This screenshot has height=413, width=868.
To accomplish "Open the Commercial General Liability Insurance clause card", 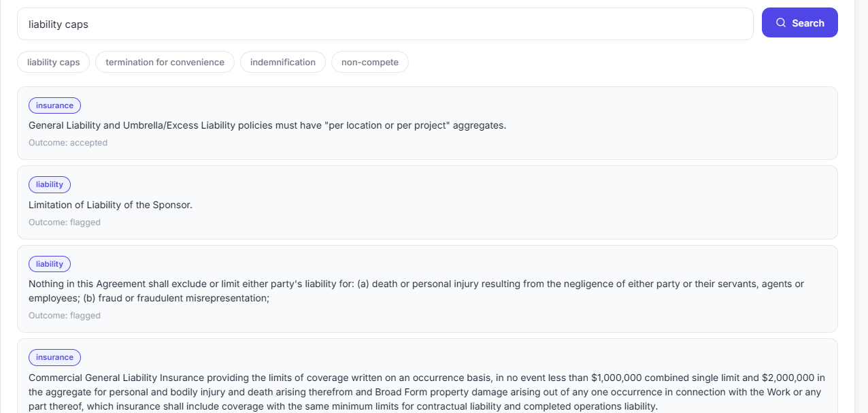I will click(x=427, y=376).
